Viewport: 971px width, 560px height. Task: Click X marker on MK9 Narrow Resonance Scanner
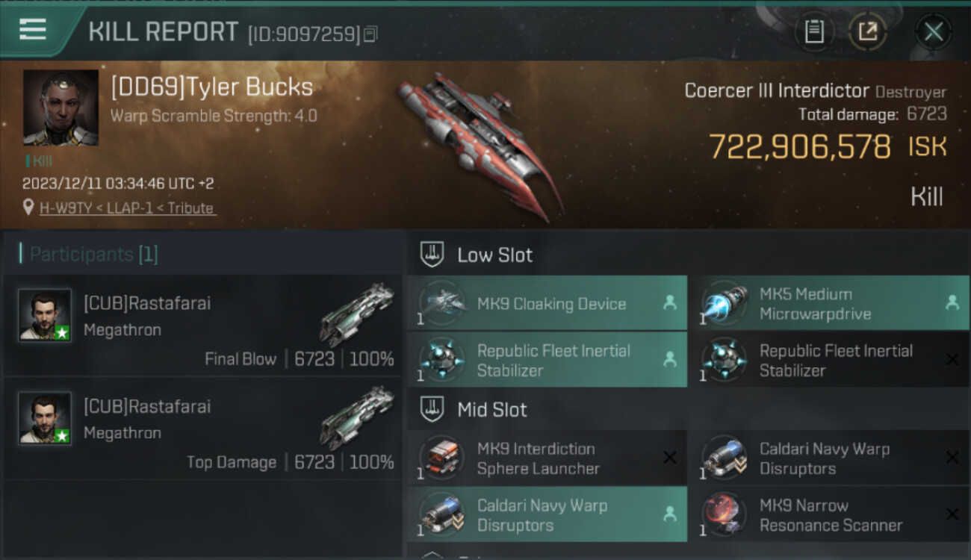tap(952, 514)
